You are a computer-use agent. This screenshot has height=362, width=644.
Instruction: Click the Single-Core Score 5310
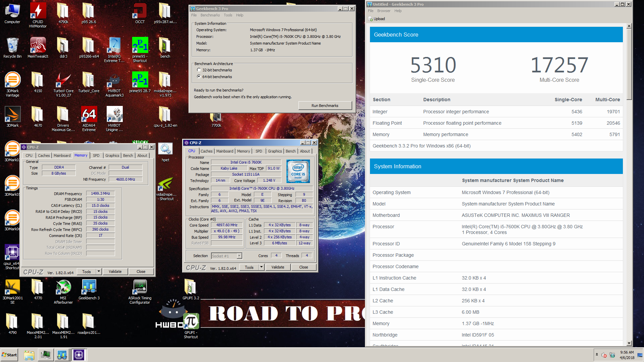coord(433,65)
